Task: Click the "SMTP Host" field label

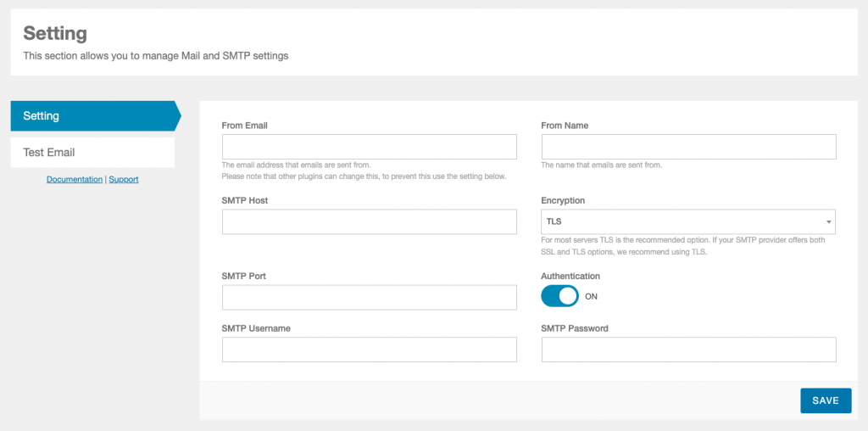Action: pyautogui.click(x=245, y=200)
